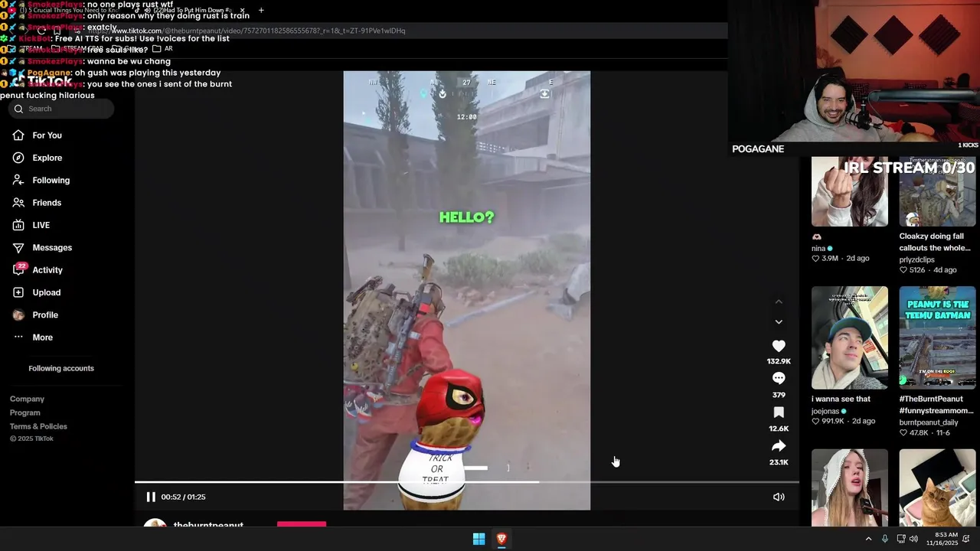Click the Following person icon
This screenshot has height=551, width=980.
click(18, 180)
